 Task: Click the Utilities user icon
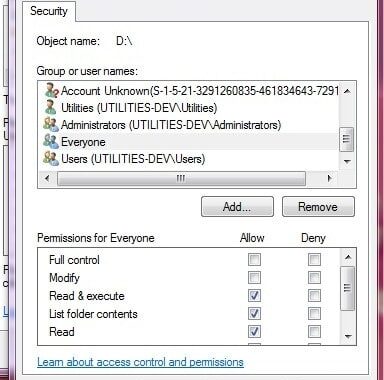[51, 107]
